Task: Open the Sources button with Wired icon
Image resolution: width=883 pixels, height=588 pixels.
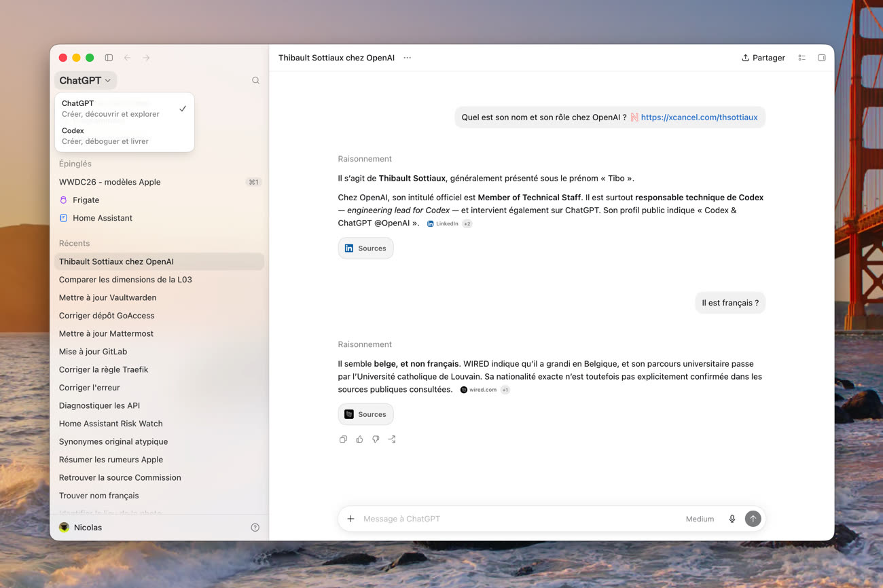Action: point(365,414)
